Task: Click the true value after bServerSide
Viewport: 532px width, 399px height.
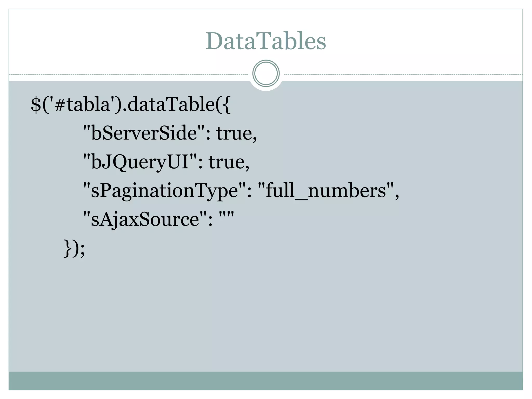Action: pyautogui.click(x=234, y=133)
